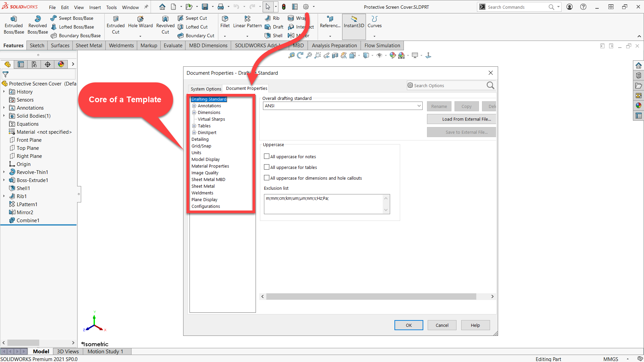Open Options via the gear icon

pos(306,7)
